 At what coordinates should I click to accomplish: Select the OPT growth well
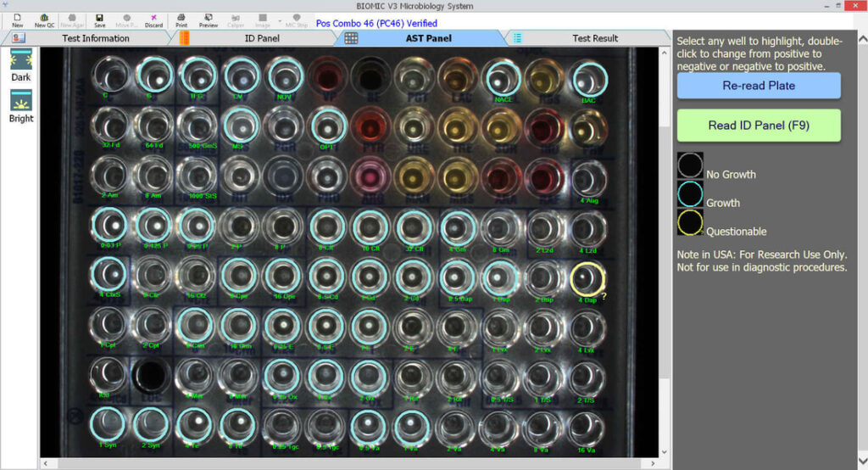coord(328,127)
